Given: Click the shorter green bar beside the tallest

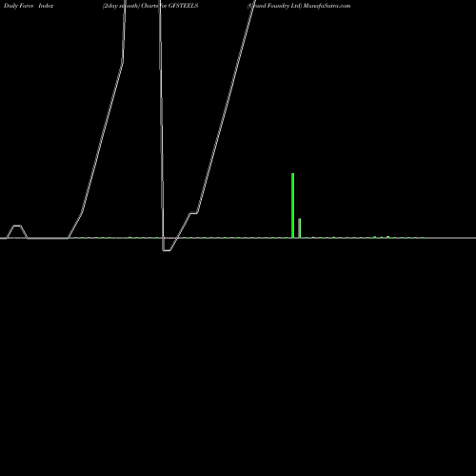Looking at the screenshot, I should pos(300,228).
